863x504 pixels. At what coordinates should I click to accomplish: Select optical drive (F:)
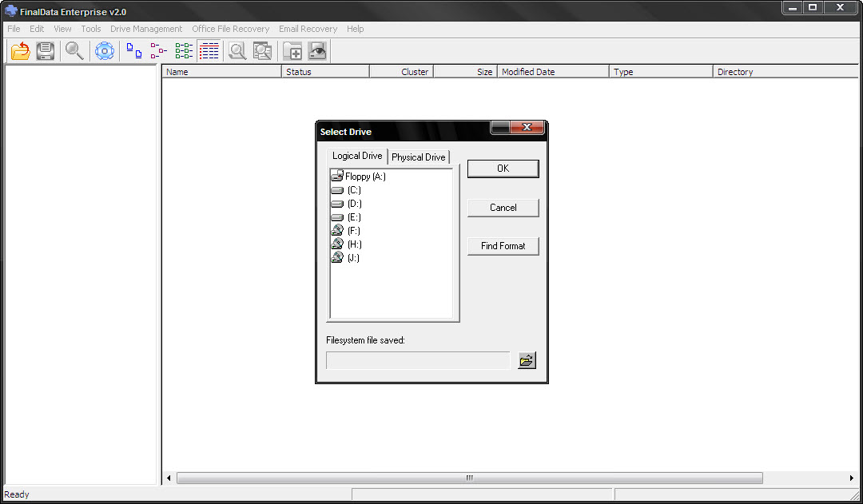[x=346, y=231]
